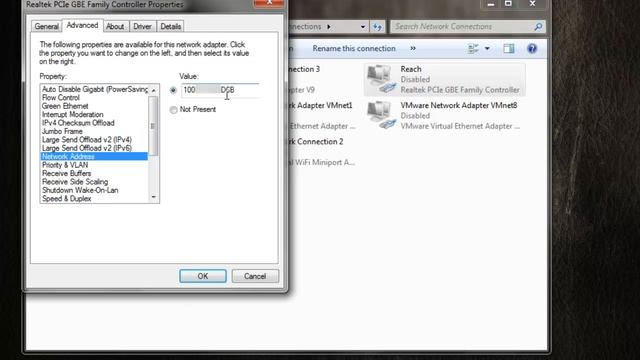Select the Receive Buffers property
Viewport: 640px width, 360px height.
tap(67, 173)
